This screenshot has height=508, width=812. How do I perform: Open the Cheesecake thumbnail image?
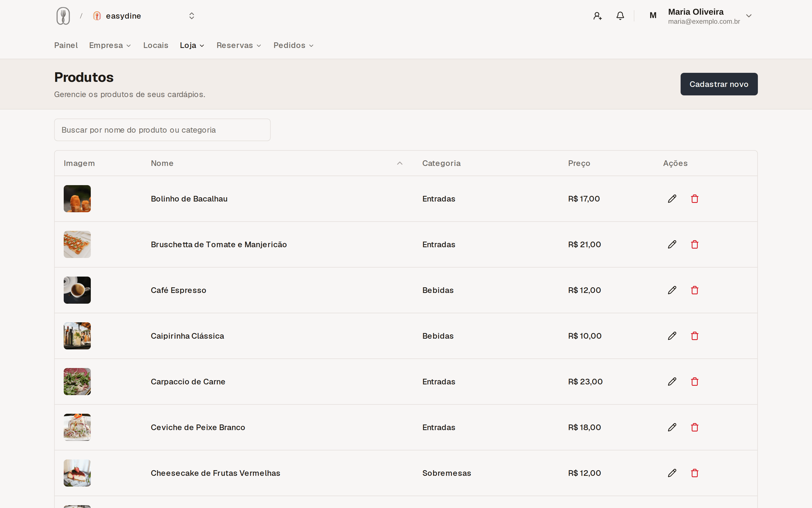point(77,473)
